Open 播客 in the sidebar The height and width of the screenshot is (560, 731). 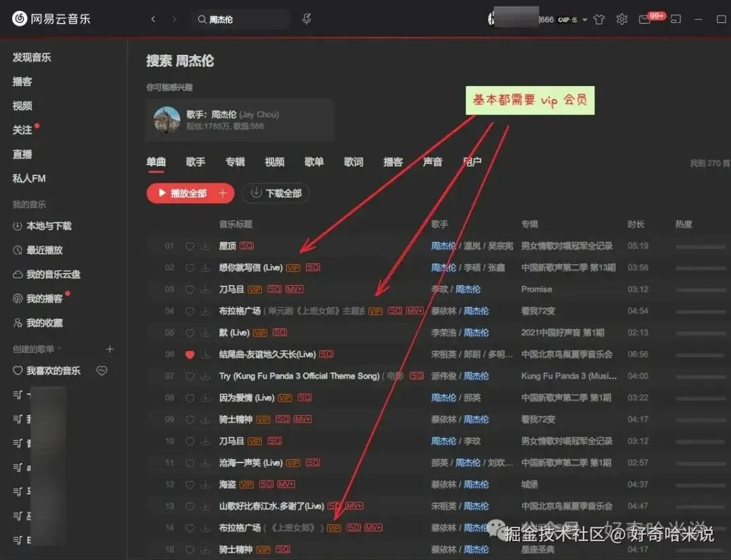(22, 82)
